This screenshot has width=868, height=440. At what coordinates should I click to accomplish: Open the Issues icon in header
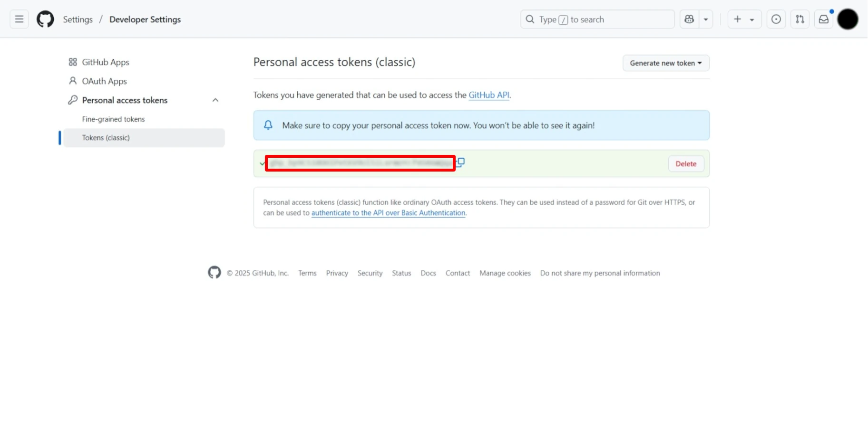(776, 19)
